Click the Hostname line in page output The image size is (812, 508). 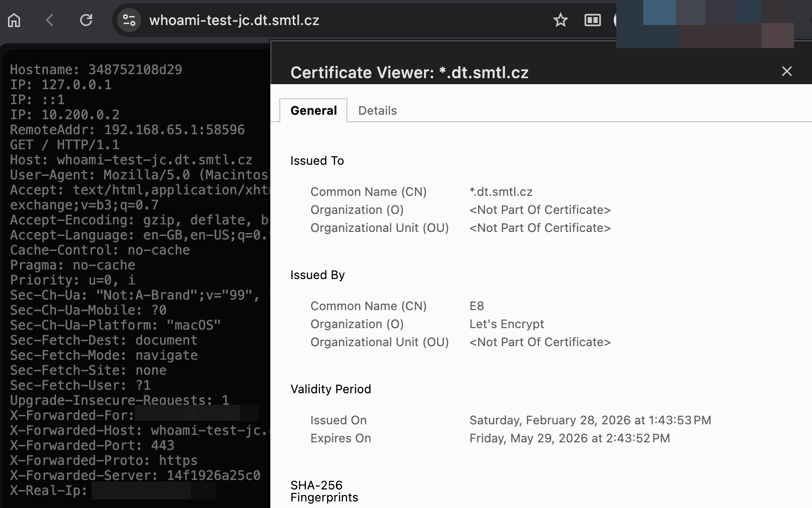96,70
